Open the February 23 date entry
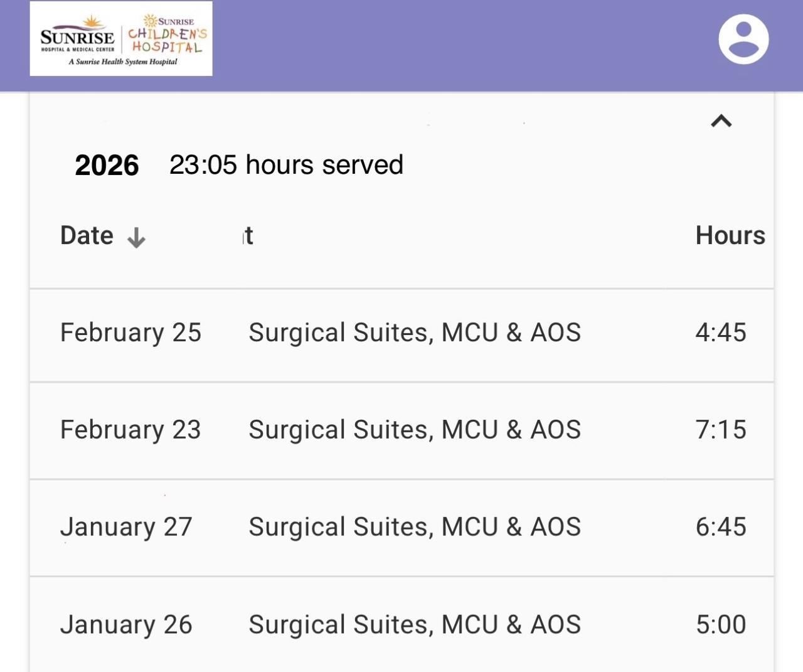 130,430
